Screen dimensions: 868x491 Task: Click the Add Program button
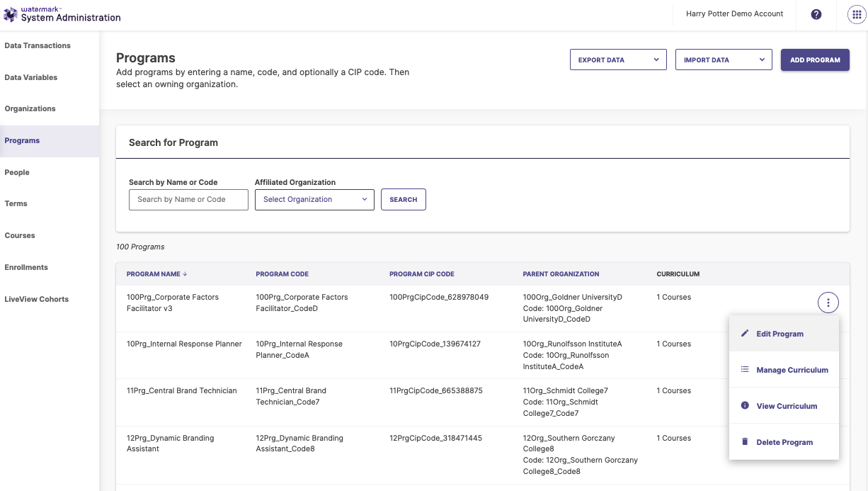pyautogui.click(x=815, y=60)
